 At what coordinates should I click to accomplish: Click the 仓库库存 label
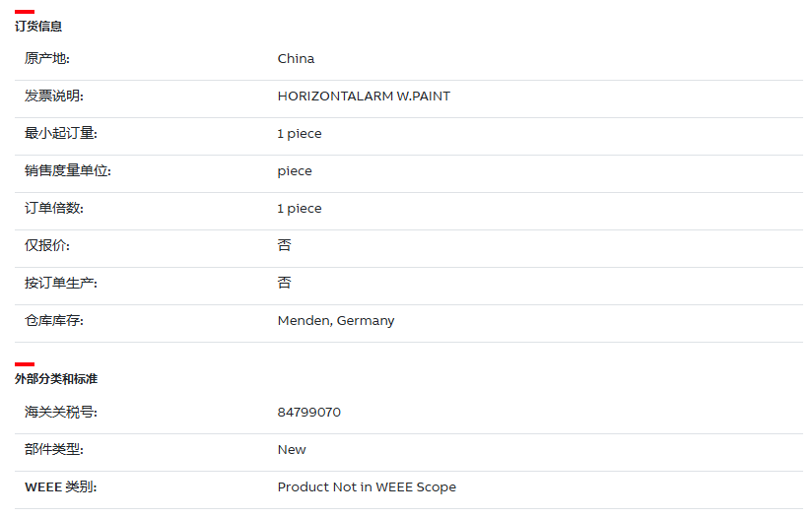[x=54, y=321]
